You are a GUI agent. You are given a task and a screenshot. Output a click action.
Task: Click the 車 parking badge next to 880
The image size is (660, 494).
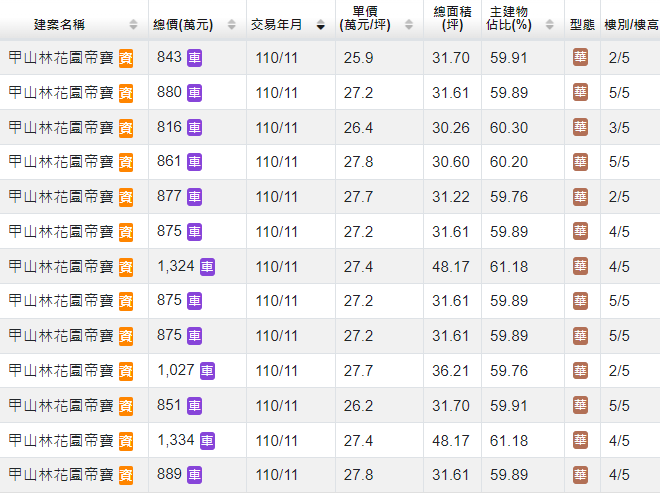coord(194,93)
